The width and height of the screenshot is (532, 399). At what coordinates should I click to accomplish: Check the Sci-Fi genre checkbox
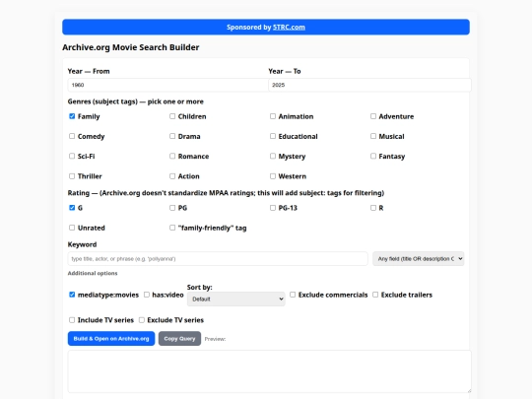(x=72, y=156)
